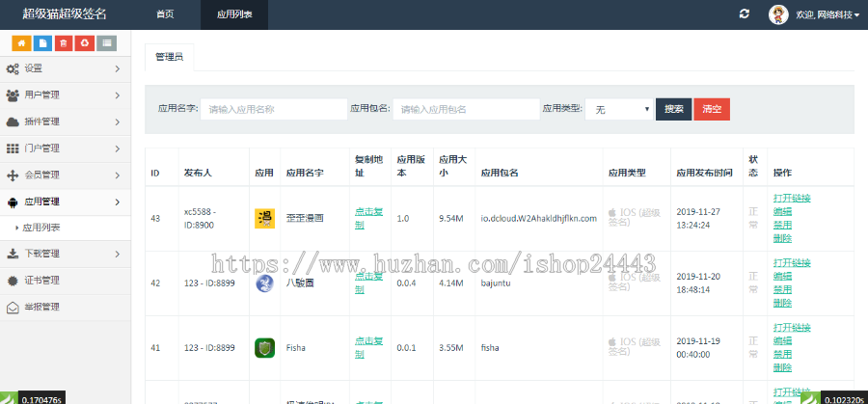Focus the 应用名字 input field
Image resolution: width=868 pixels, height=404 pixels.
tap(274, 110)
